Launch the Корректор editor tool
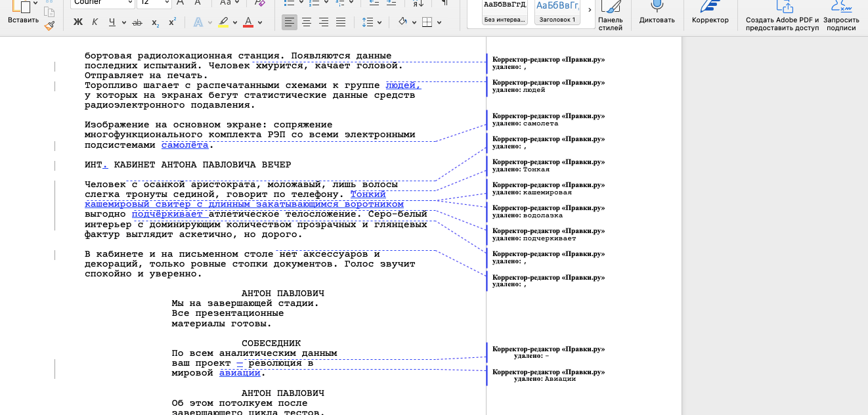This screenshot has height=415, width=868. [x=710, y=12]
